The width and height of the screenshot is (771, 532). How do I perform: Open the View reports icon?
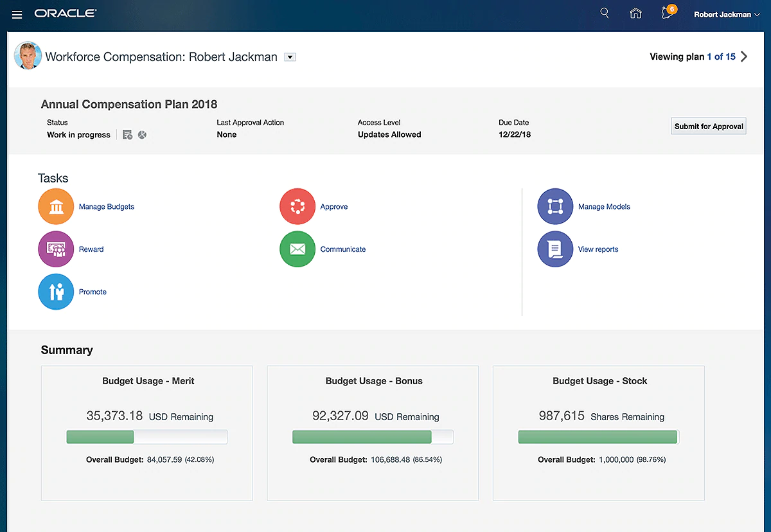554,249
